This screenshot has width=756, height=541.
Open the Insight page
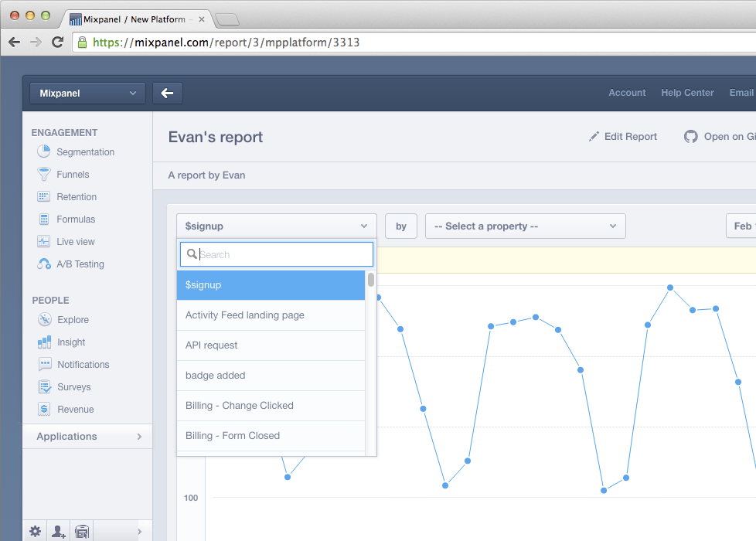(71, 342)
